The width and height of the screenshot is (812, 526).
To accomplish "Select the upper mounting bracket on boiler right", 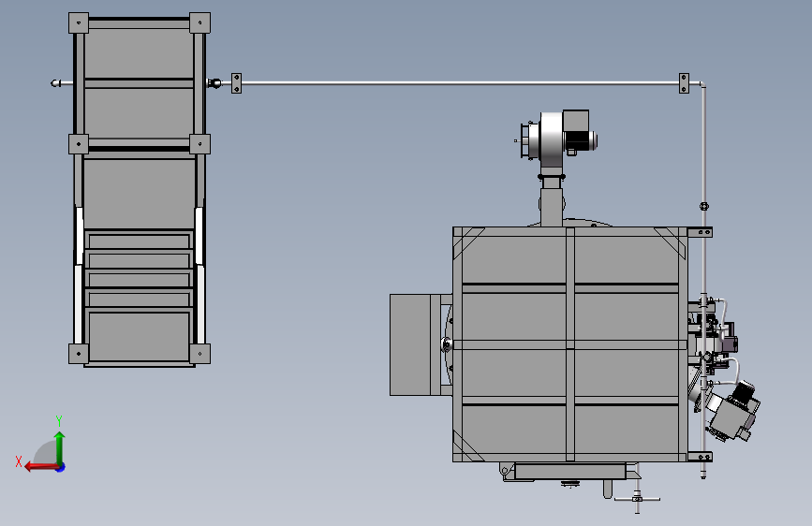I will pyautogui.click(x=701, y=232).
